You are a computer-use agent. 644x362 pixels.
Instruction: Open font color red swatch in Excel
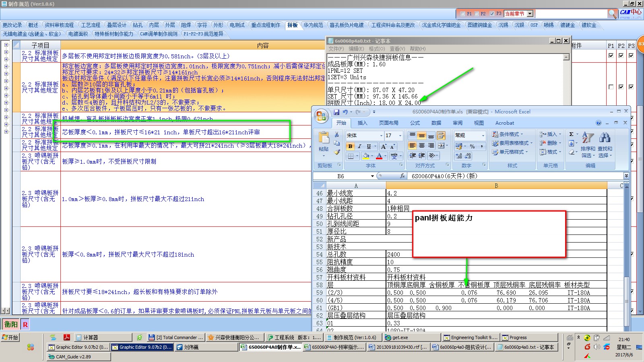[x=379, y=156]
